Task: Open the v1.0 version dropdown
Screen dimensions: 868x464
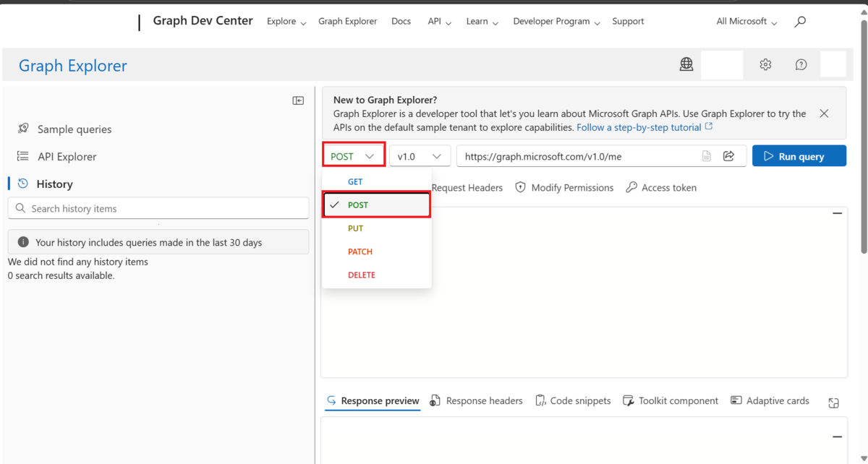Action: [420, 156]
